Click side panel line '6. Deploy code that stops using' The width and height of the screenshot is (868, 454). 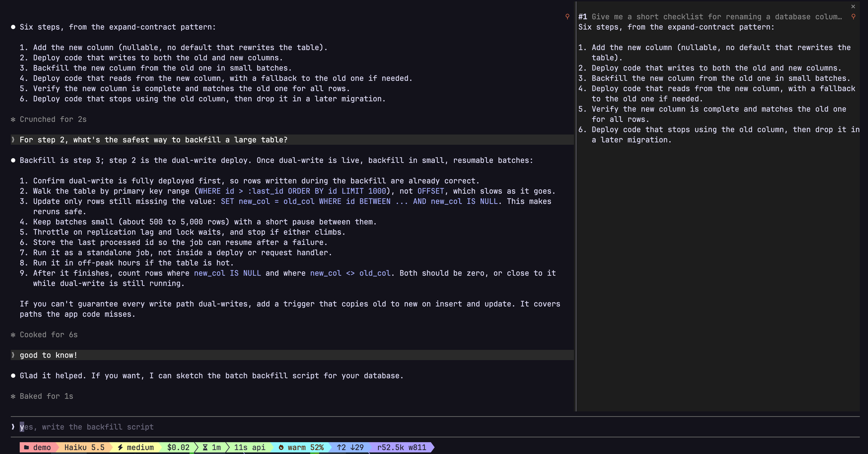click(719, 135)
